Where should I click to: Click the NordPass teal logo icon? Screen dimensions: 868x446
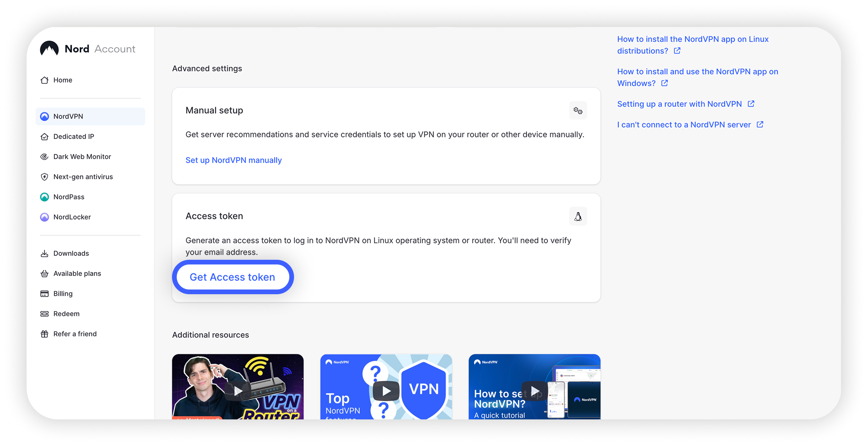pos(45,197)
